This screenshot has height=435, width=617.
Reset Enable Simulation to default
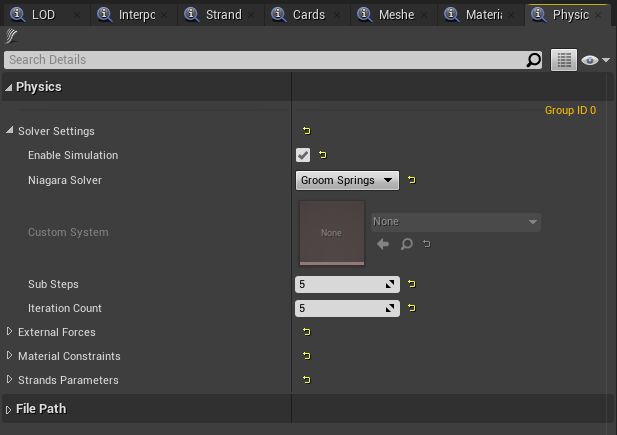click(x=323, y=155)
